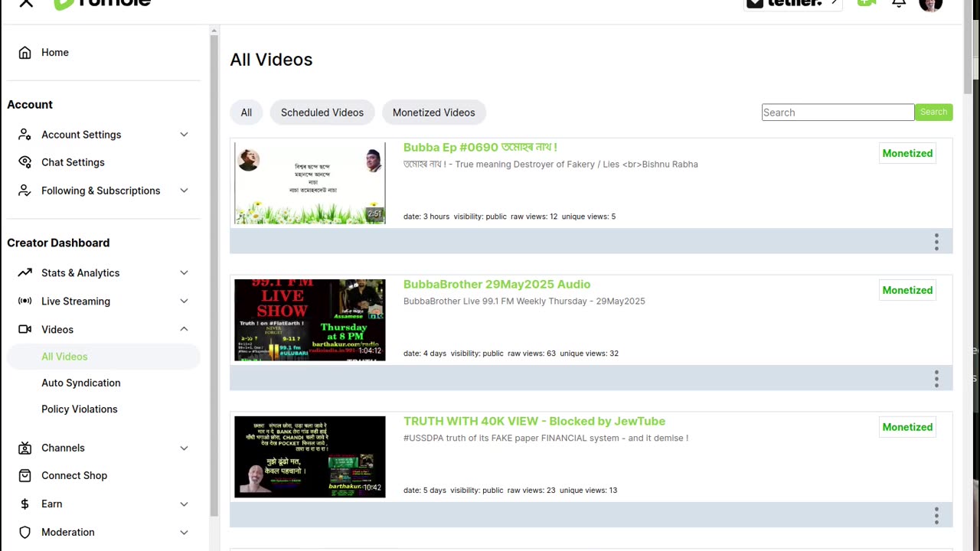Select the Scheduled Videos filter
980x551 pixels.
coord(322,112)
